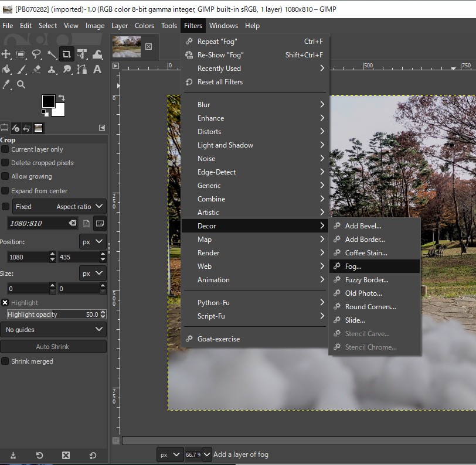This screenshot has width=476, height=465.
Task: Choose Coffee Stain... filter
Action: pos(375,252)
